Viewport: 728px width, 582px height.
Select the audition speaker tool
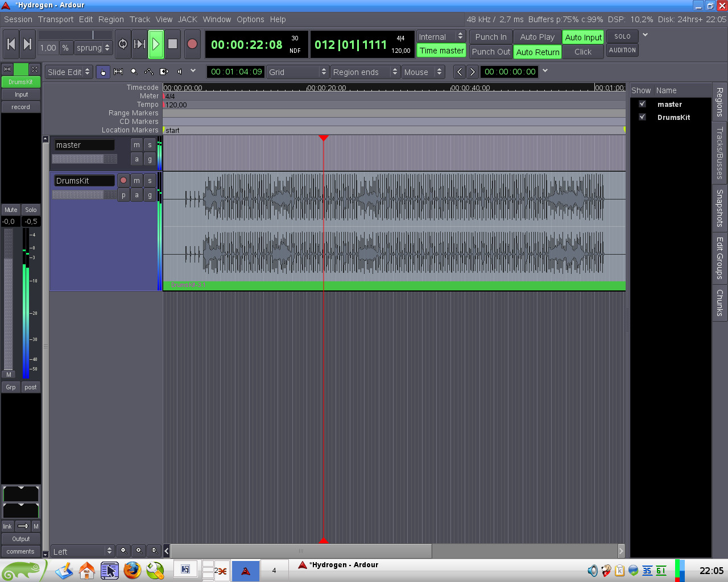(180, 72)
